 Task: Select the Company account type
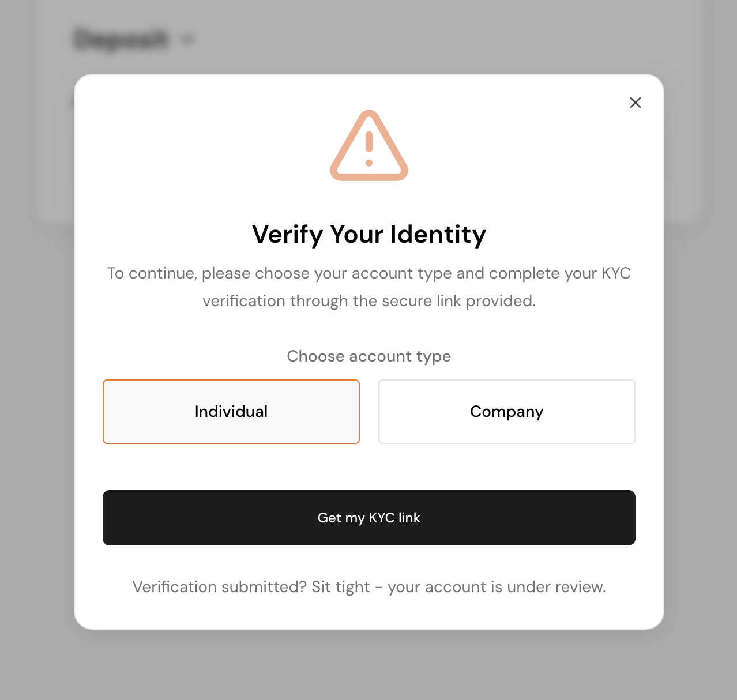click(507, 412)
